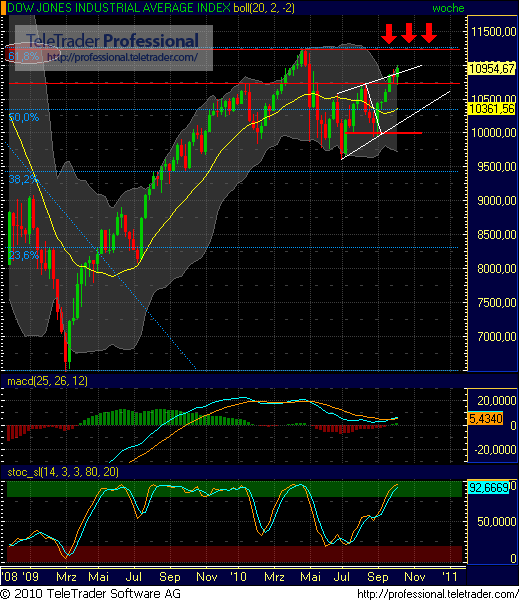519x603 pixels.
Task: Click the -20,0000 MACD scale label
Action: (x=494, y=450)
